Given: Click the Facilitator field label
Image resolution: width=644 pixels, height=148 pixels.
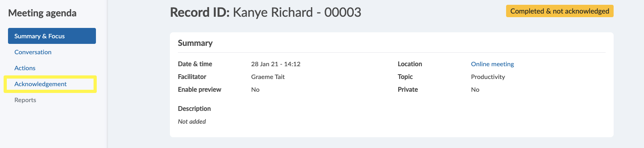Looking at the screenshot, I should pyautogui.click(x=192, y=77).
